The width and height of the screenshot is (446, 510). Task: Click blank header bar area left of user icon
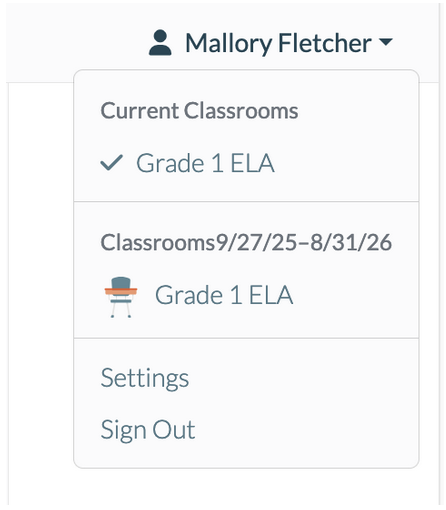pos(77,43)
